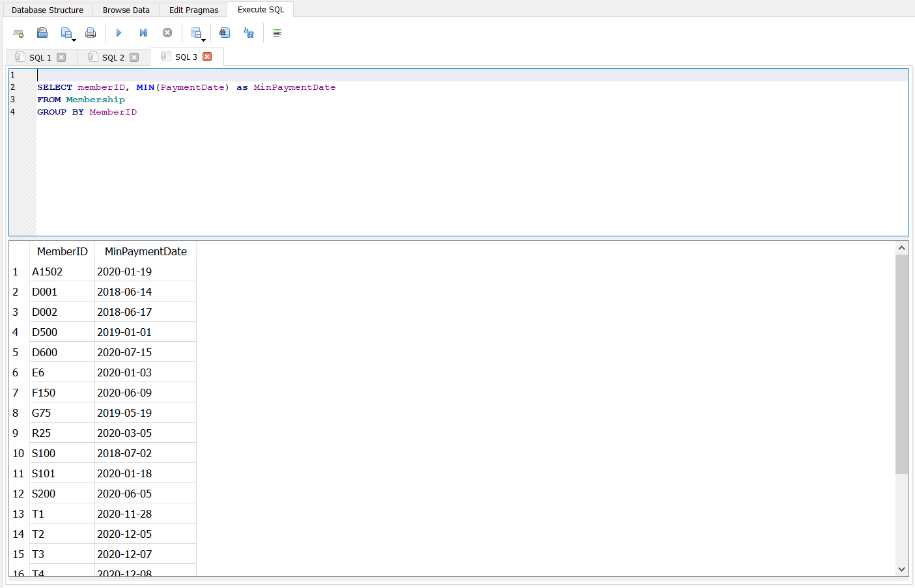Click GROUP BY line in editor

click(x=87, y=112)
